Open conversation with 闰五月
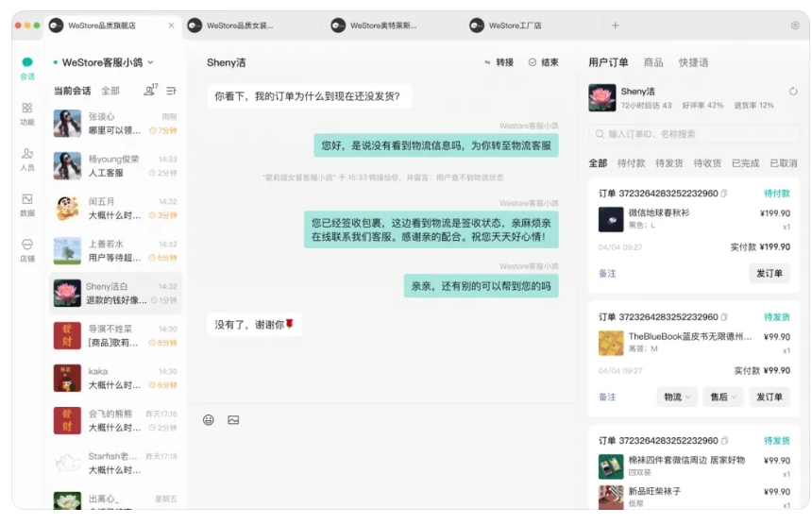The image size is (812, 525). coord(115,208)
